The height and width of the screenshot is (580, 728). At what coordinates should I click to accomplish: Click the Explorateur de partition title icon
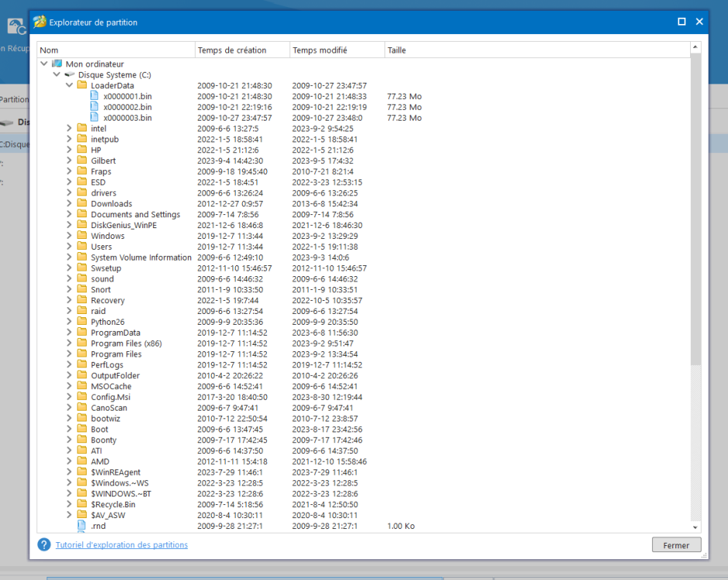[x=39, y=22]
